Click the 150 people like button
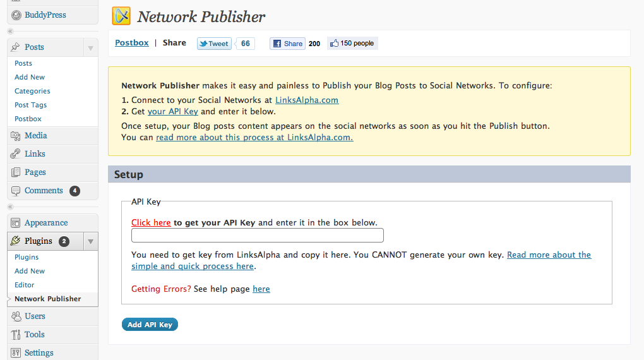This screenshot has height=360, width=644. [352, 43]
